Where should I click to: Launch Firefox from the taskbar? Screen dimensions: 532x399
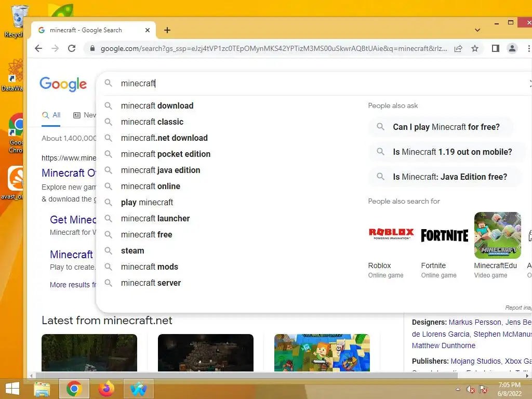click(106, 389)
